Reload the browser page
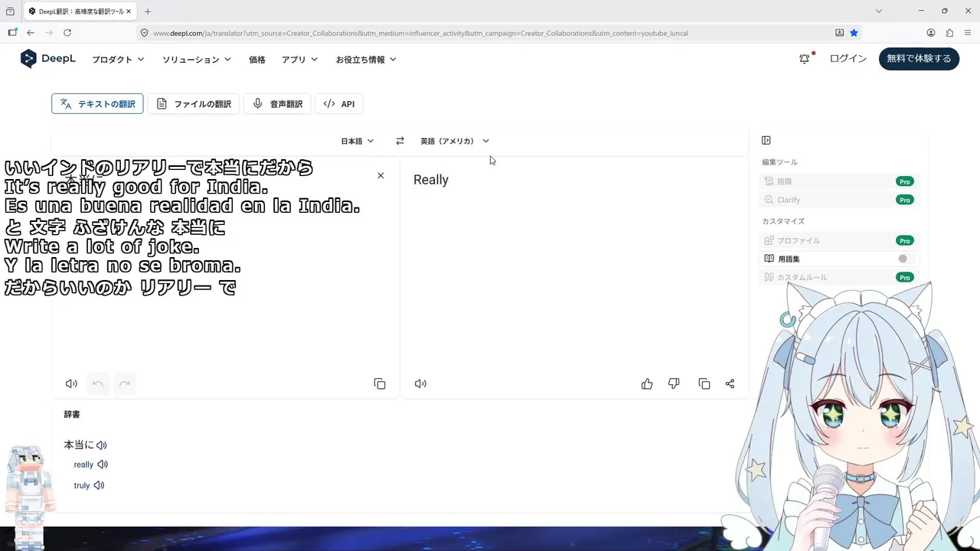This screenshot has height=551, width=980. click(x=67, y=33)
